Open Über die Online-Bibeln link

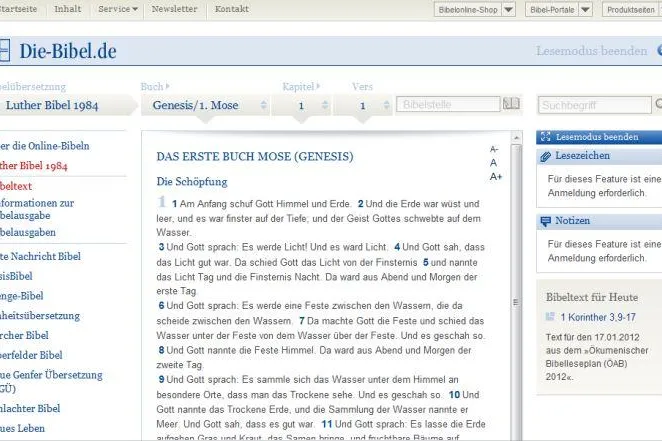(x=44, y=146)
